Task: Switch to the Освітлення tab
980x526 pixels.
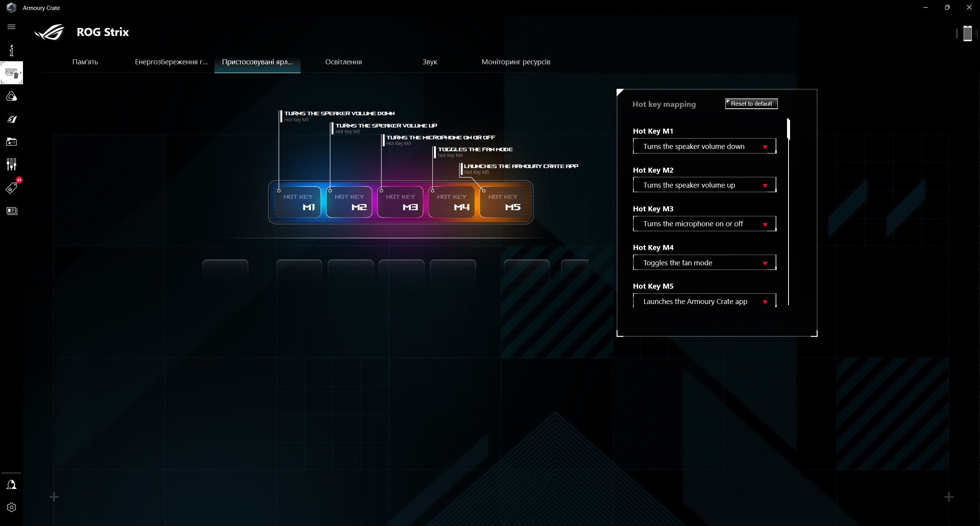Action: click(343, 62)
